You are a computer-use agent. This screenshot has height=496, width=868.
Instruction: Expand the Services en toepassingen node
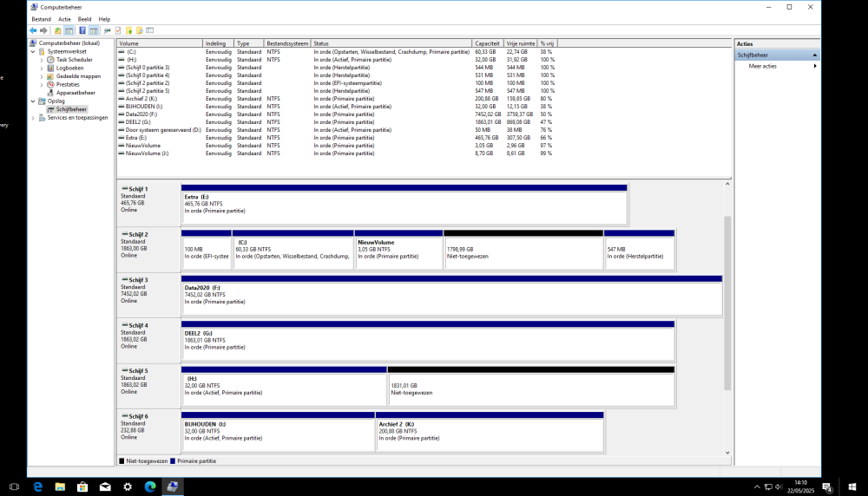pos(34,117)
